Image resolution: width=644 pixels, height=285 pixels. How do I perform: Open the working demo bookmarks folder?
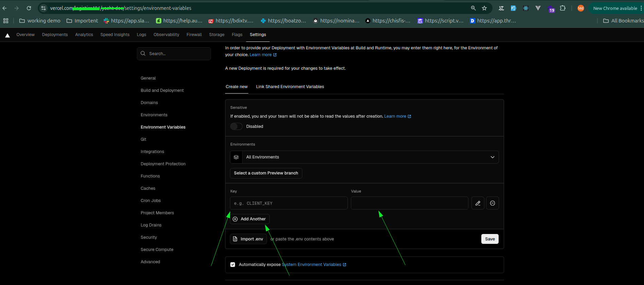click(x=40, y=21)
